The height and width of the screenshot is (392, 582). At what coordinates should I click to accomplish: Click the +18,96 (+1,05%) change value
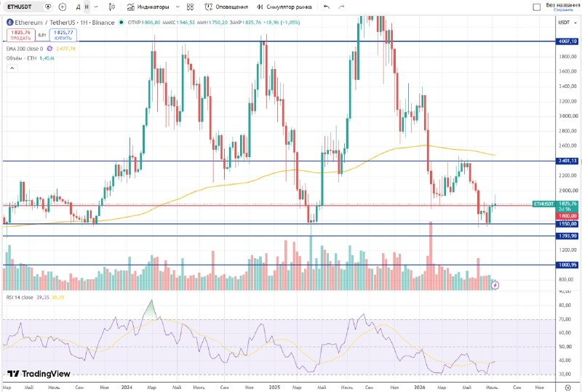[x=282, y=23]
